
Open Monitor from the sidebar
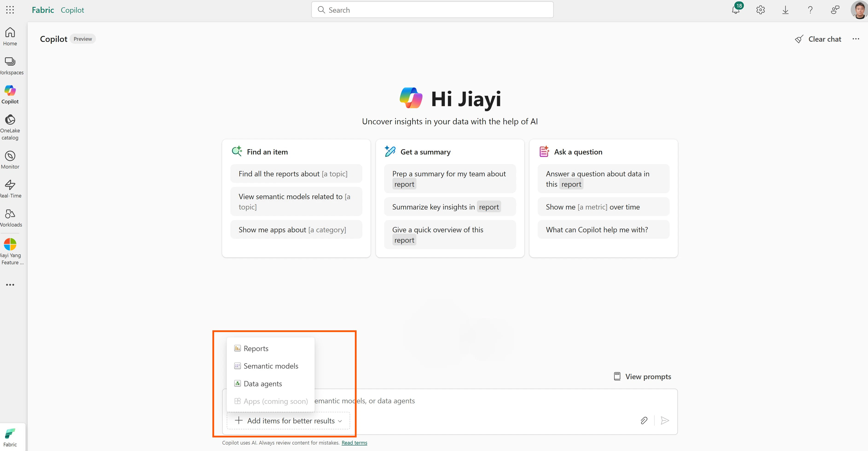10,160
